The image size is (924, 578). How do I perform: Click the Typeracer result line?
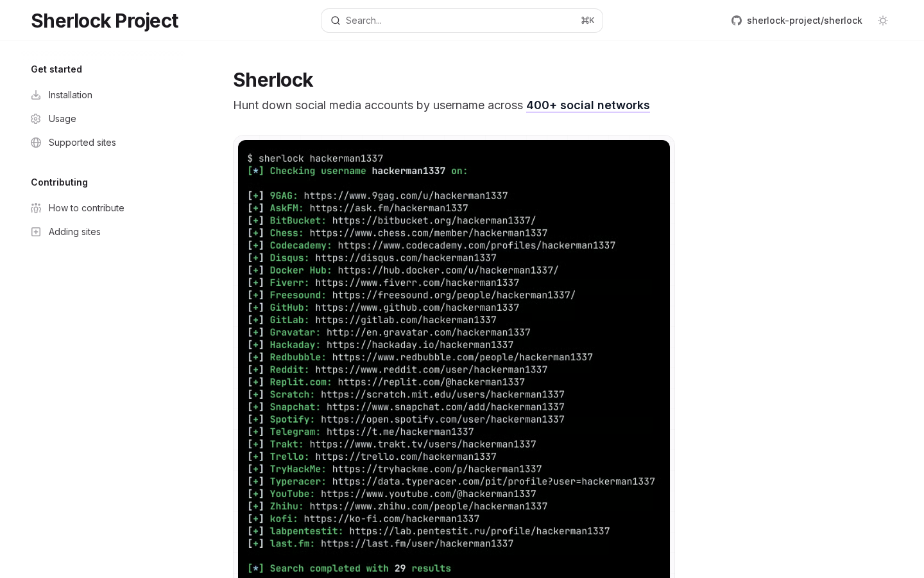tap(451, 482)
